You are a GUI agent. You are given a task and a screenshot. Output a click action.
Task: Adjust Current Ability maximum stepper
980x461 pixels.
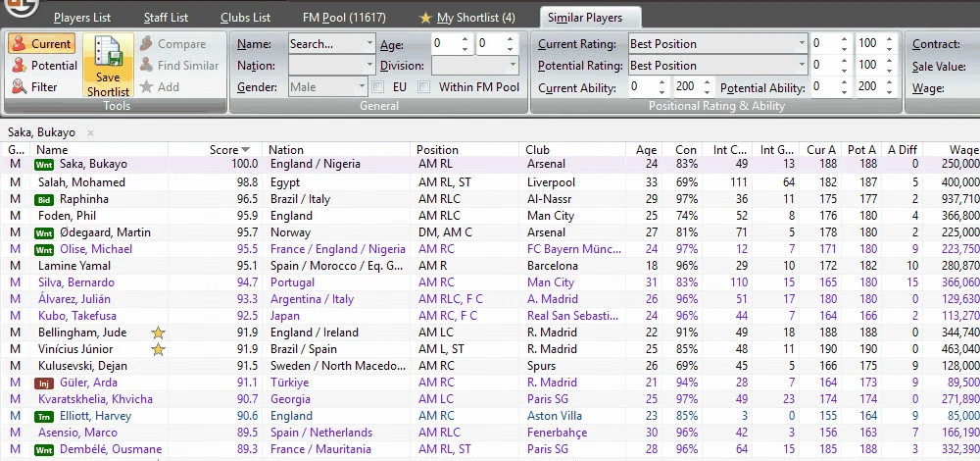tap(708, 87)
